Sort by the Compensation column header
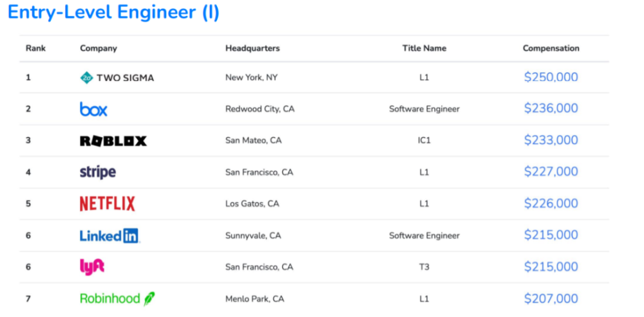 click(551, 48)
